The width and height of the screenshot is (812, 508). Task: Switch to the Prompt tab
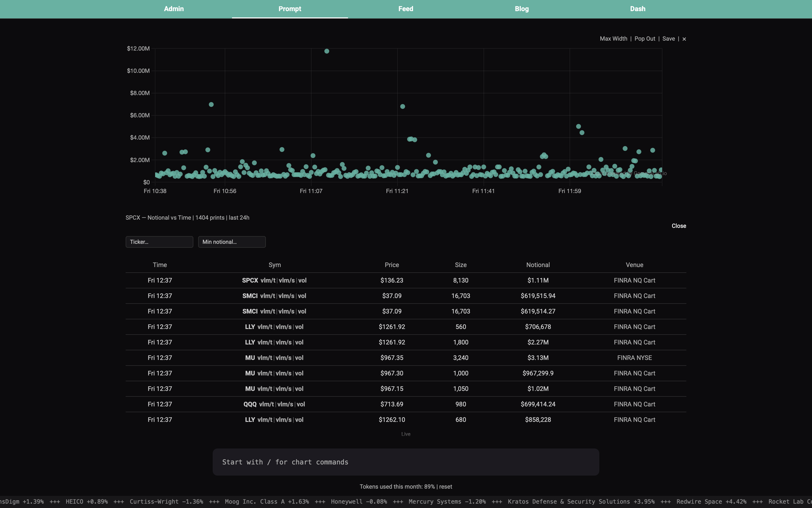tap(290, 9)
